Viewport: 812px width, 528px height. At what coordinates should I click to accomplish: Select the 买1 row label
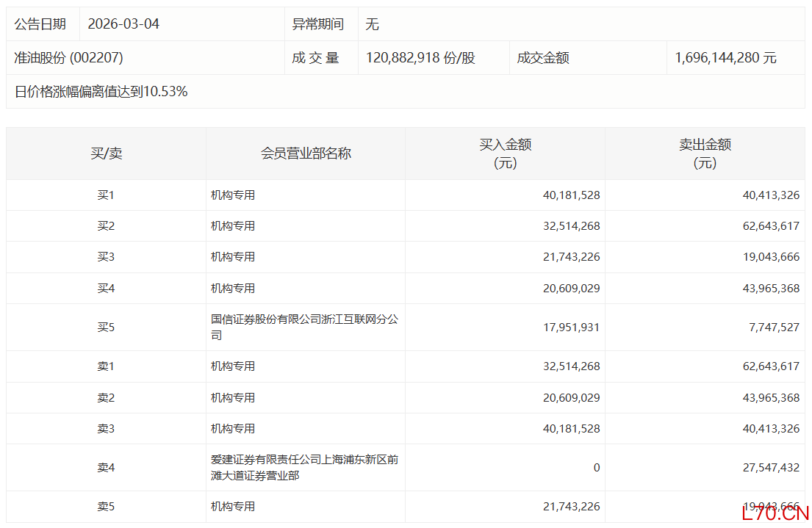pos(106,195)
